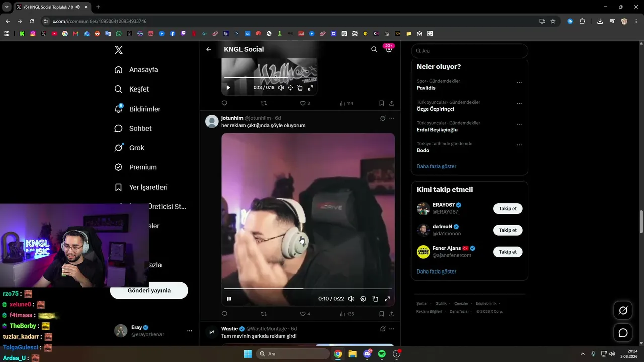Seek on the jotunhim video progress bar
644x362 pixels.
click(x=308, y=289)
